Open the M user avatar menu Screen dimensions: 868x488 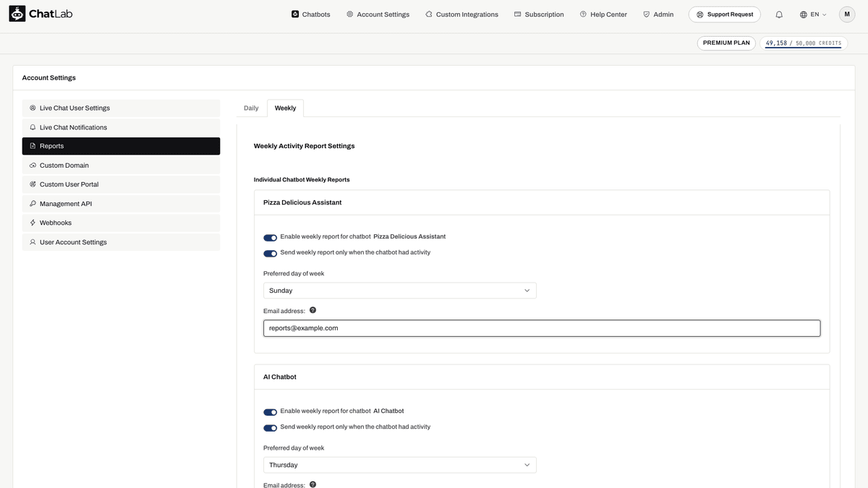click(847, 14)
